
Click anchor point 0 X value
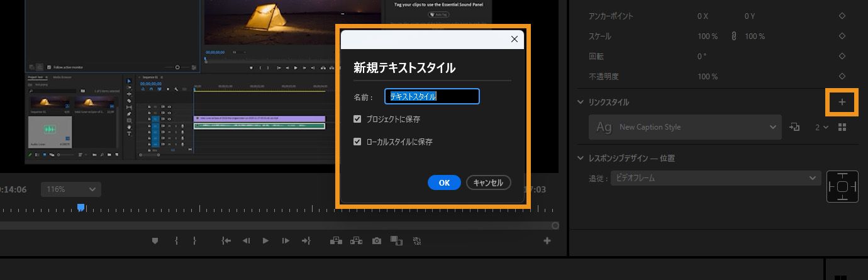(x=703, y=16)
